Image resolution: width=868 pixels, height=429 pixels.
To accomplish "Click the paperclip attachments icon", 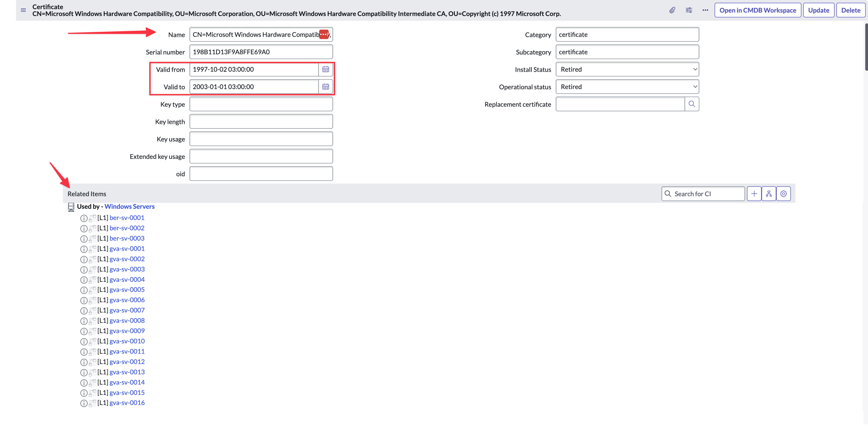I will [672, 10].
